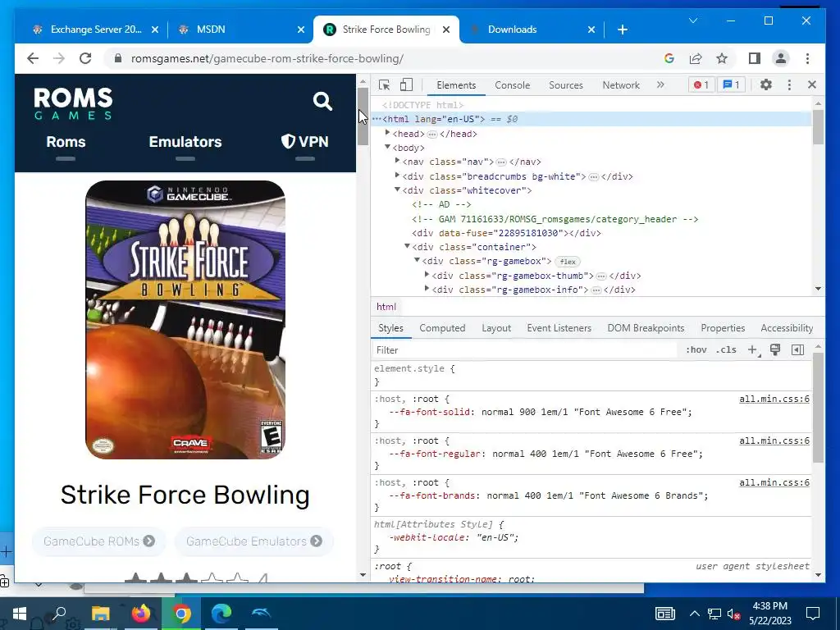
Task: Open a new tab with plus button
Action: (x=622, y=30)
